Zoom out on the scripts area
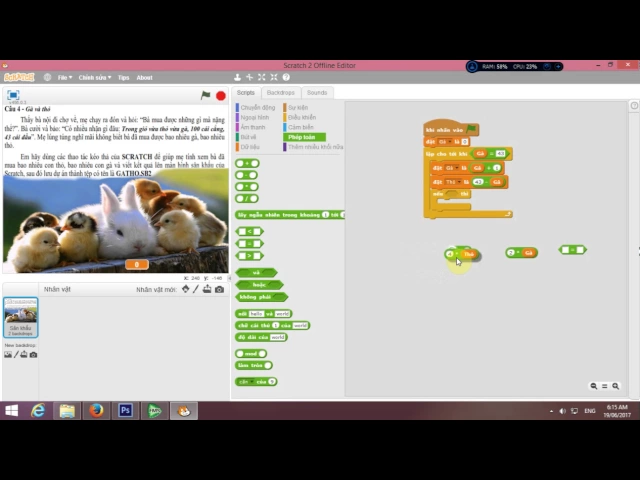640x480 pixels. pyautogui.click(x=594, y=386)
